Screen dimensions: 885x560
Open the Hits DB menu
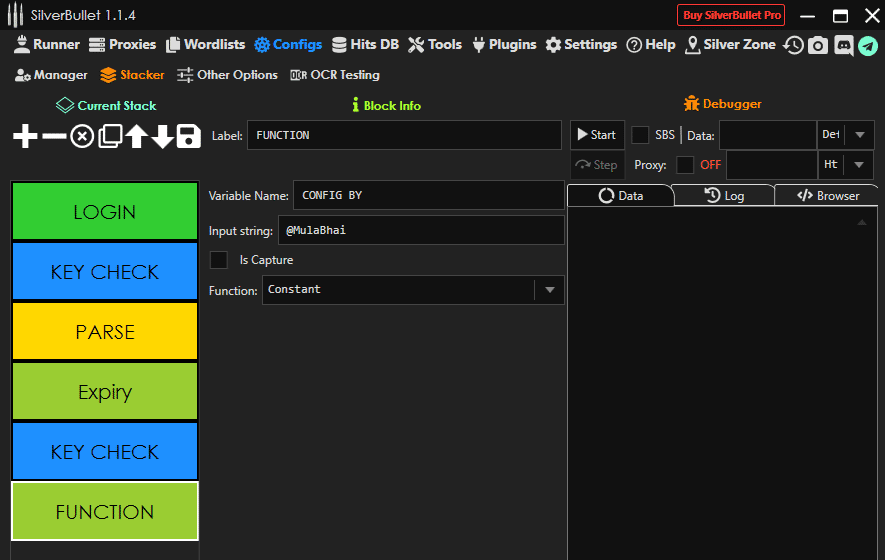(365, 45)
